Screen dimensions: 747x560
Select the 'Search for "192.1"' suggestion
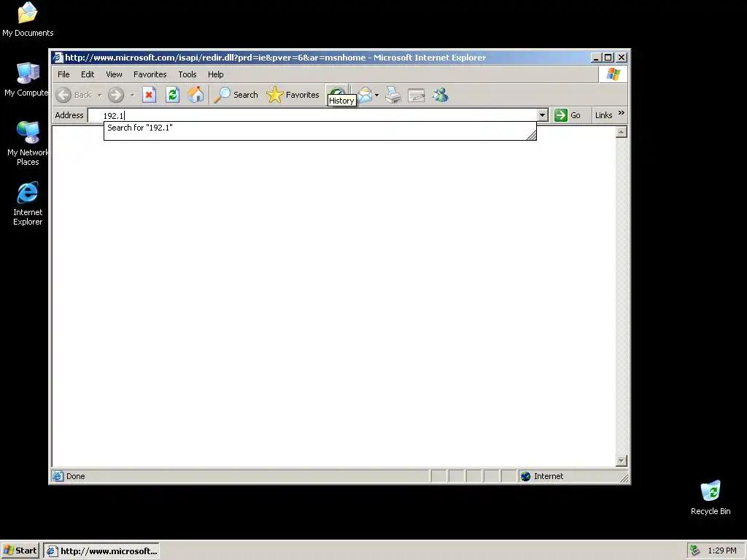[320, 128]
